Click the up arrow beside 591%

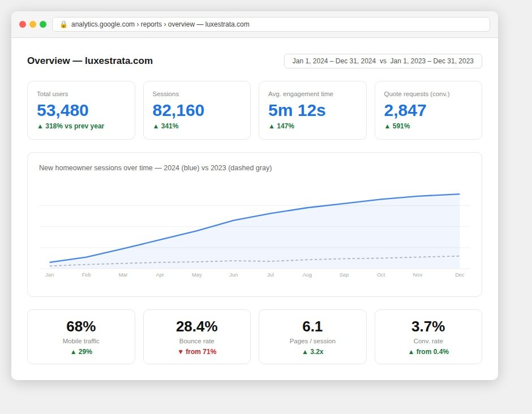[x=387, y=127]
